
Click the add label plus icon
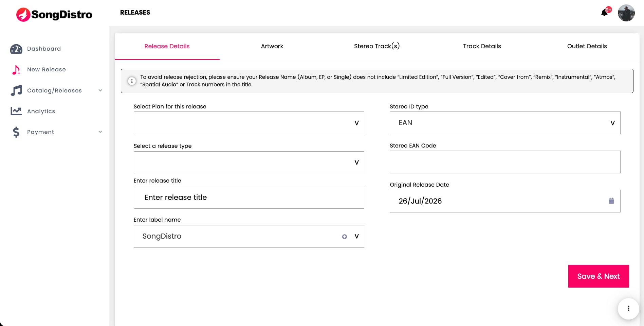[345, 237]
